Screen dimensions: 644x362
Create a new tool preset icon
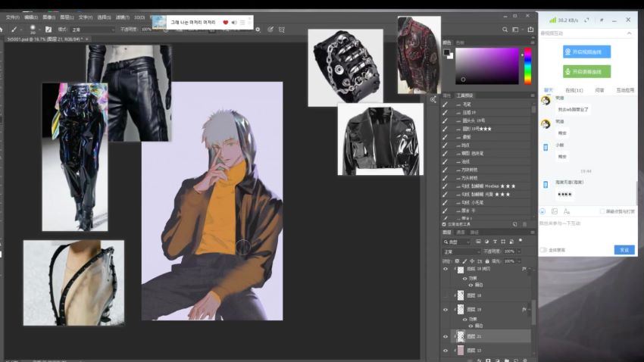(x=515, y=224)
